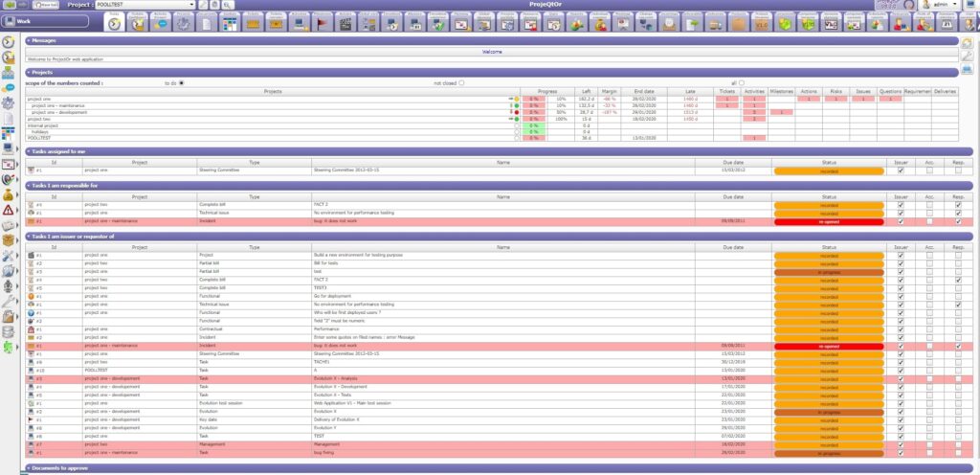Open the 'Evolution X – Analysis' task row
The image size is (980, 475).
(x=499, y=378)
